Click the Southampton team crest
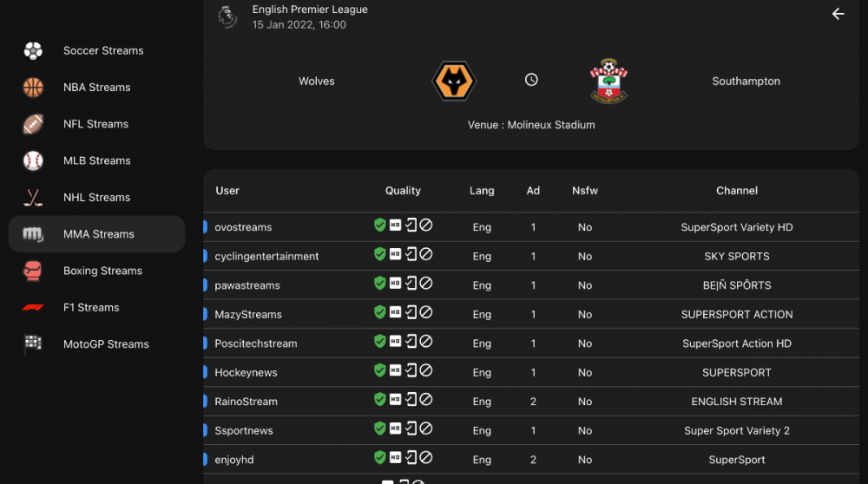 tap(609, 81)
